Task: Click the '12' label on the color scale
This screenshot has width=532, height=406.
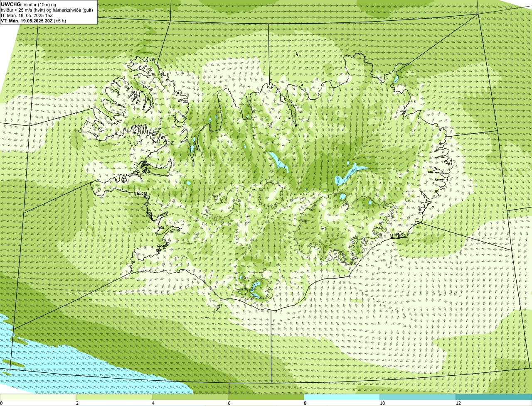Action: pyautogui.click(x=458, y=403)
